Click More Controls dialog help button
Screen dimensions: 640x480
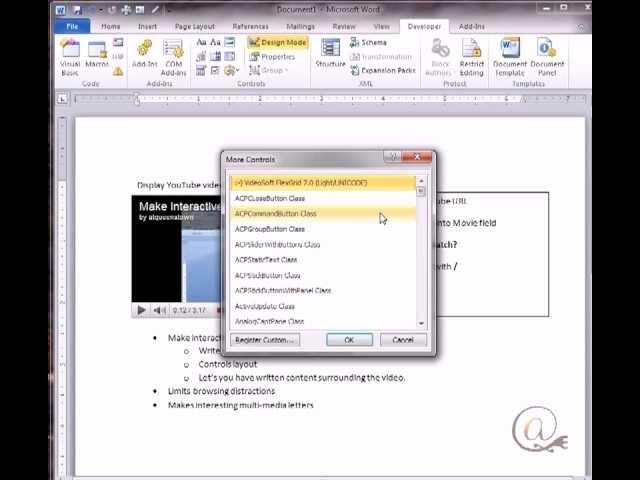point(393,157)
